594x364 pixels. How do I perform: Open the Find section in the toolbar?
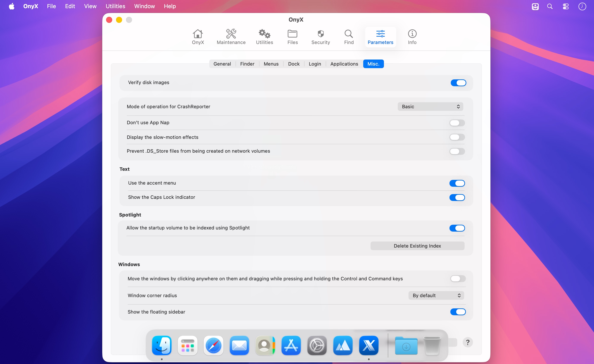(x=349, y=37)
